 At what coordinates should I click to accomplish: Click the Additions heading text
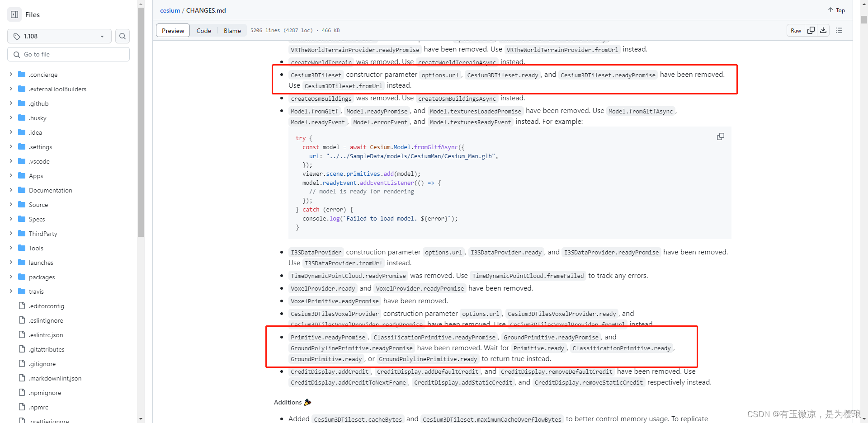click(x=288, y=402)
